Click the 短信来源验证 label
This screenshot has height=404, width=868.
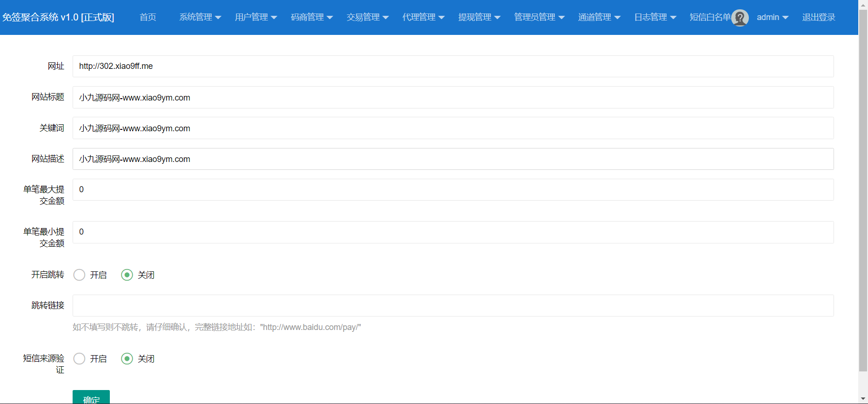click(44, 364)
